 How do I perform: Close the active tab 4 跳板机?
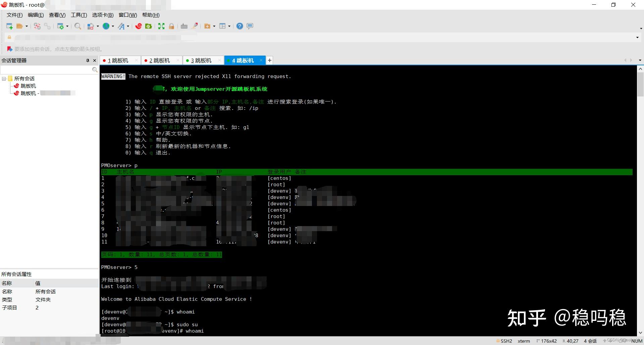pos(261,60)
